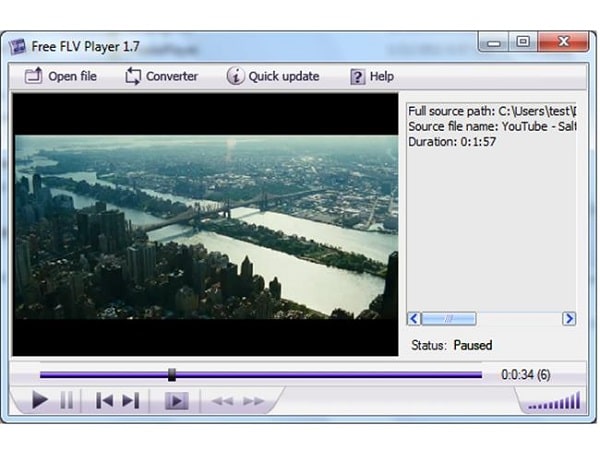Click the Free FLV Player app icon
600x461 pixels.
(17, 47)
